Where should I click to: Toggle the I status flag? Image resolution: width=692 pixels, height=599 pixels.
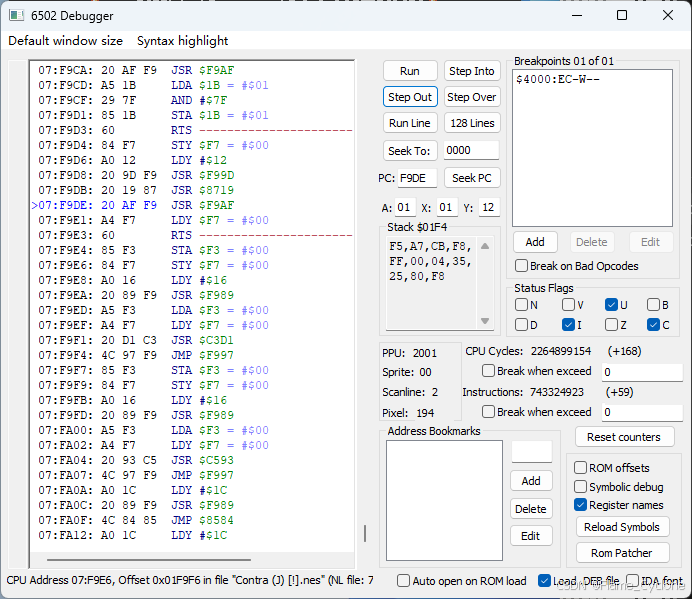click(568, 325)
